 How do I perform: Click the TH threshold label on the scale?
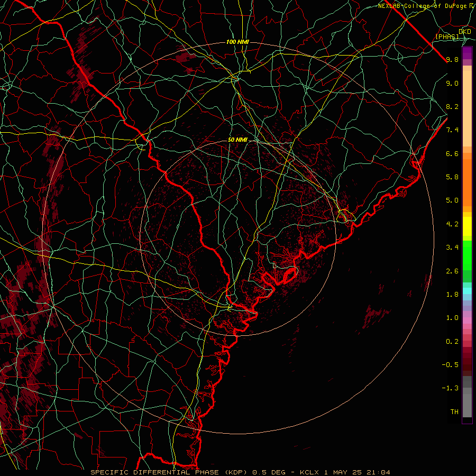(454, 412)
